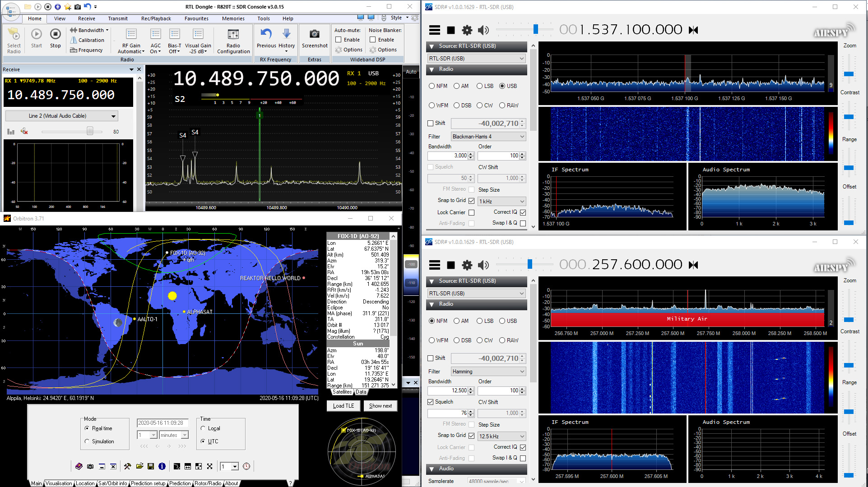Open the bottom SDR# hamburger menu
The width and height of the screenshot is (868, 487).
(434, 265)
